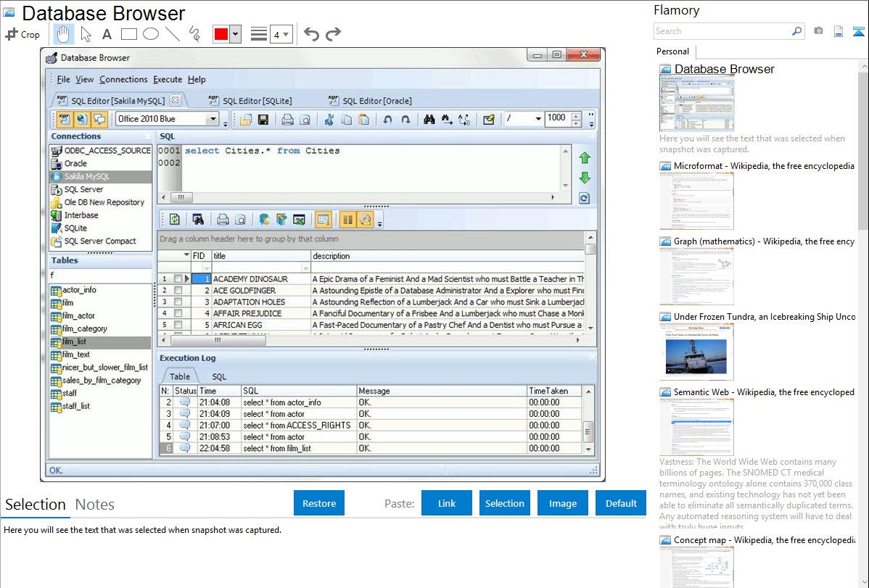The image size is (869, 588).
Task: Switch to the SQL Editor [Oracle] tab
Action: pyautogui.click(x=370, y=100)
